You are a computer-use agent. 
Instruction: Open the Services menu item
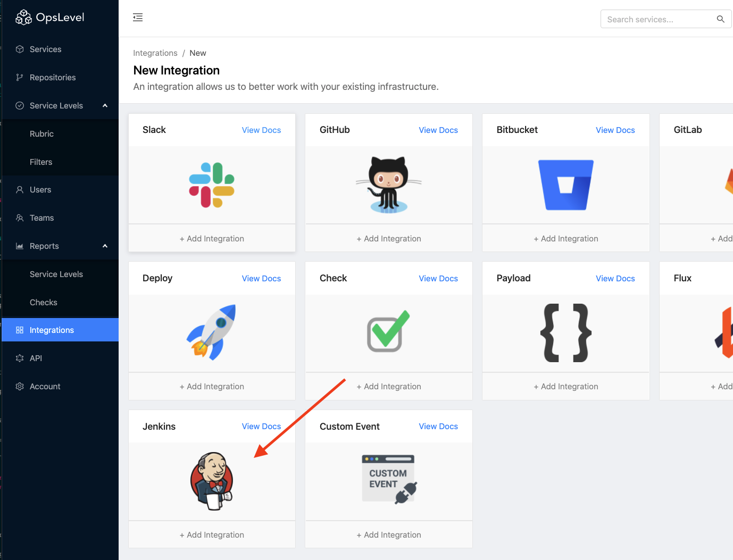[60, 49]
